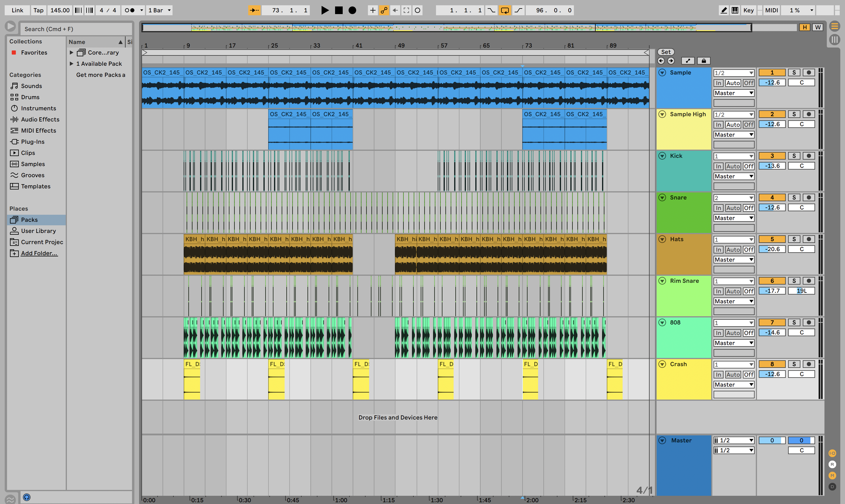Adjust Rim Snare pan 19L control
Image resolution: width=845 pixels, height=504 pixels.
tap(801, 291)
